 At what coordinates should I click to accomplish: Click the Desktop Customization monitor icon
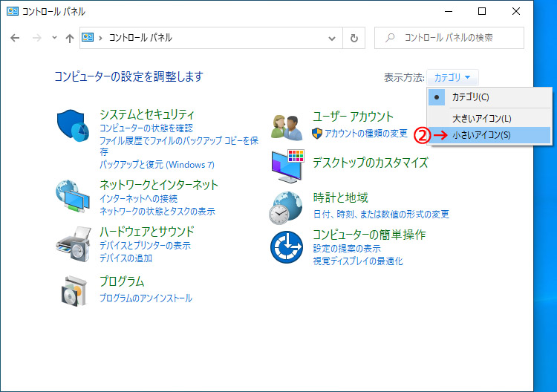(287, 166)
